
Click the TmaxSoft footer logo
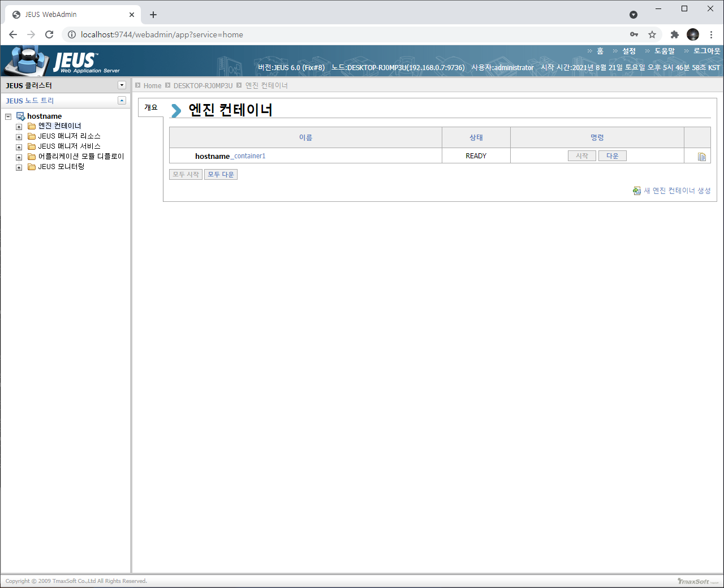click(x=698, y=581)
